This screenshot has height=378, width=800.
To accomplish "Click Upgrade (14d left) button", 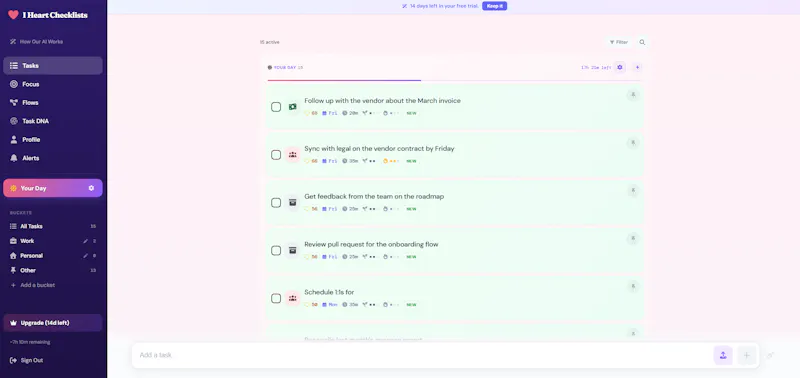I will click(x=53, y=323).
